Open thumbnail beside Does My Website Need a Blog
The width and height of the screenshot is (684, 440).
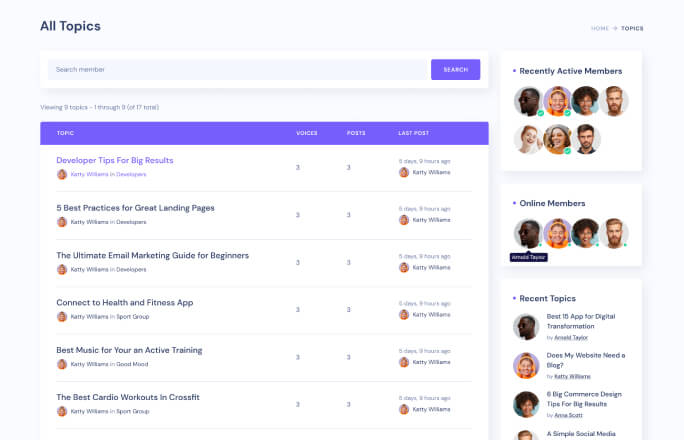pyautogui.click(x=526, y=365)
